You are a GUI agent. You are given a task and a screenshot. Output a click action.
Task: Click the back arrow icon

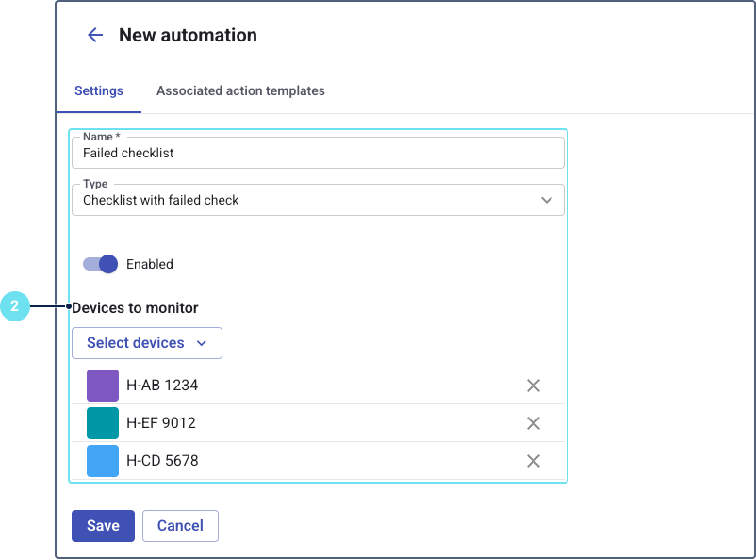click(x=94, y=36)
